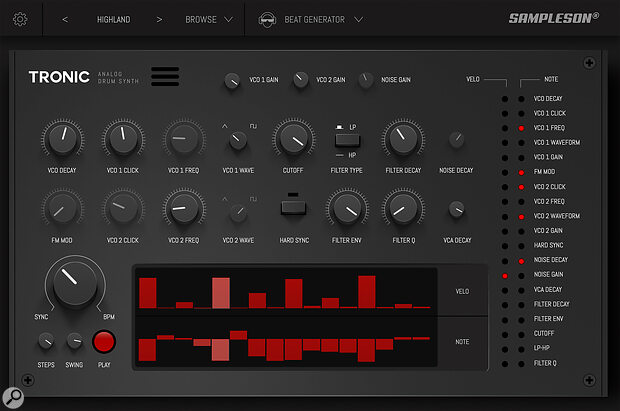Image resolution: width=620 pixels, height=411 pixels.
Task: Open the BEAT GENERATOR dropdown
Action: (x=323, y=19)
